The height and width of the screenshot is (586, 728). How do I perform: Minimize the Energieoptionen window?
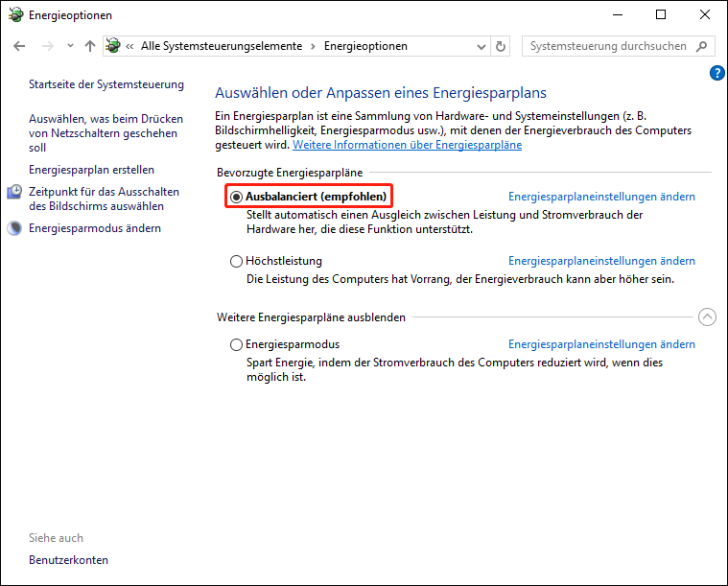[618, 14]
